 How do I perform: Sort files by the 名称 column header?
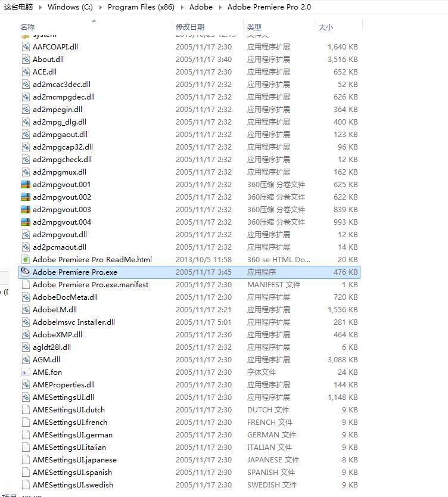tap(27, 27)
